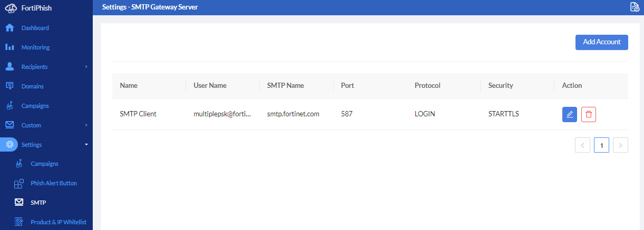Click the Settings gear icon
Viewport: 644px width, 230px height.
[9, 145]
